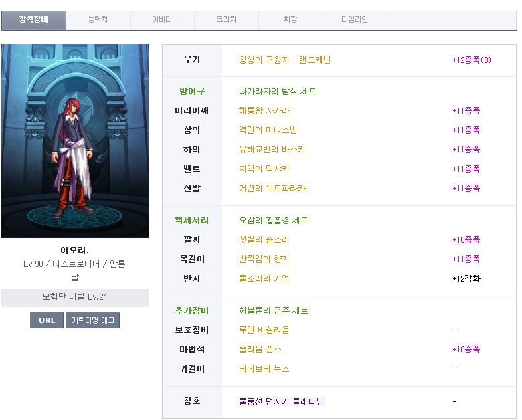Click bracelet 샛별의 숨소리
522x420 pixels.
click(x=264, y=240)
